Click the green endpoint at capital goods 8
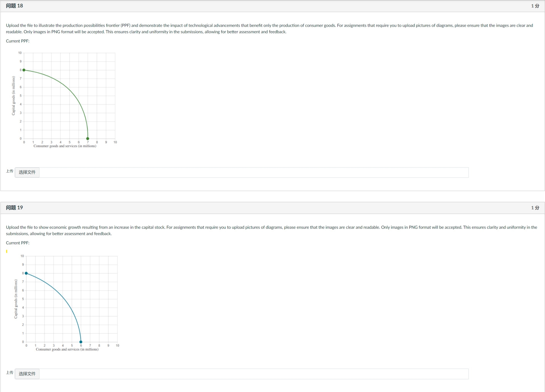 point(24,70)
